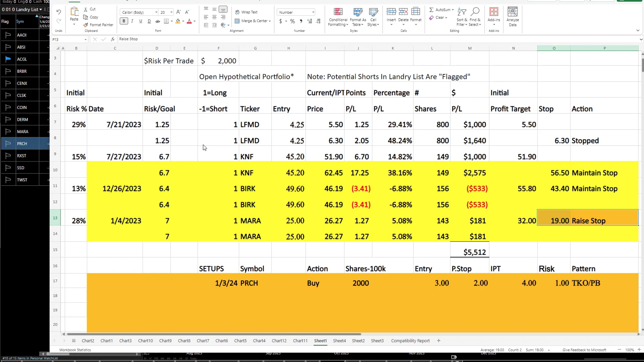Decrease font size with the smaller A icon
644x362 pixels.
187,12
